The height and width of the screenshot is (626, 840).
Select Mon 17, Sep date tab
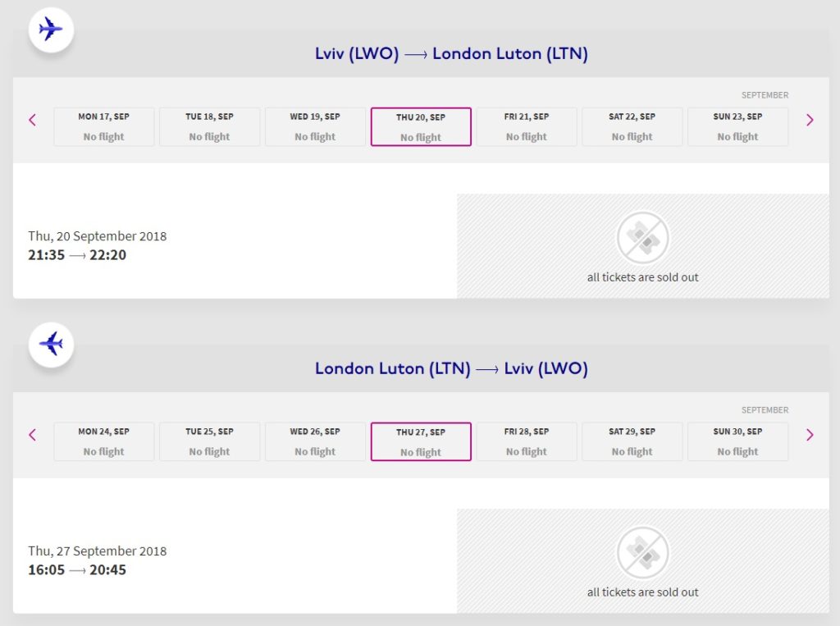coord(103,127)
